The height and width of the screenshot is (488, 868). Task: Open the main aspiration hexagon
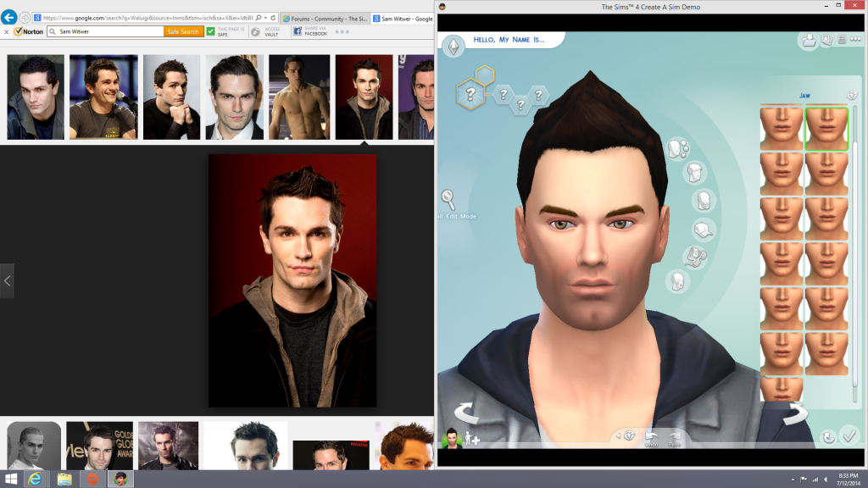[x=470, y=95]
